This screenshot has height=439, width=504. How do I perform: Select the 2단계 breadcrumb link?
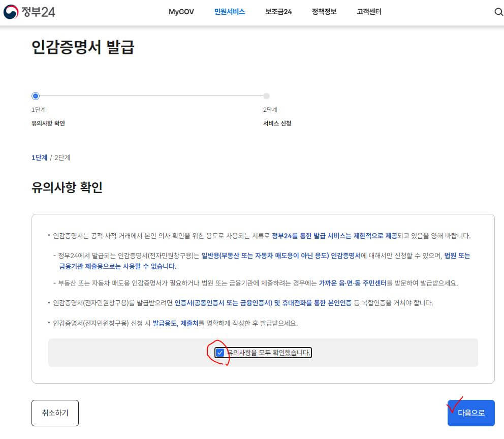pyautogui.click(x=63, y=158)
